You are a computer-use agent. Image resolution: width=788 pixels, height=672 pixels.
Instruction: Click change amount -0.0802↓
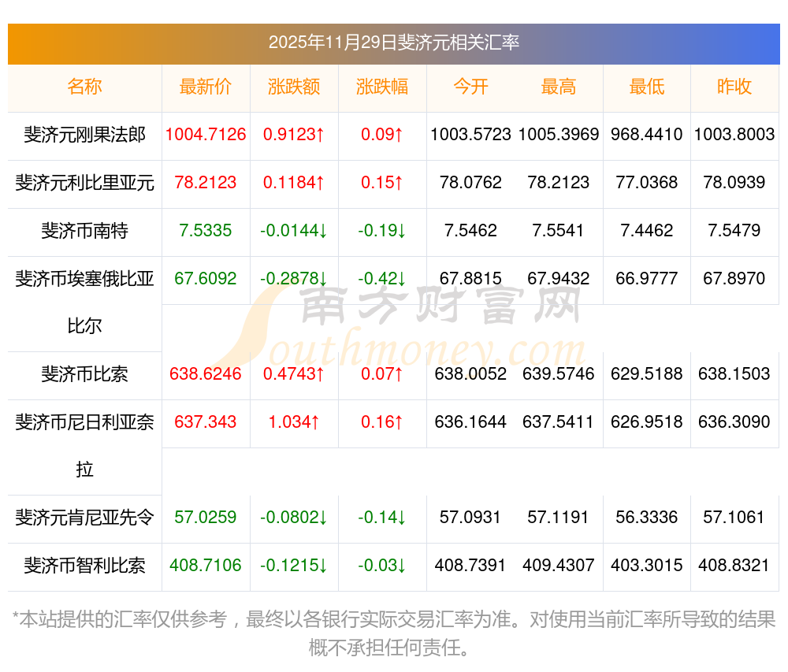point(294,518)
